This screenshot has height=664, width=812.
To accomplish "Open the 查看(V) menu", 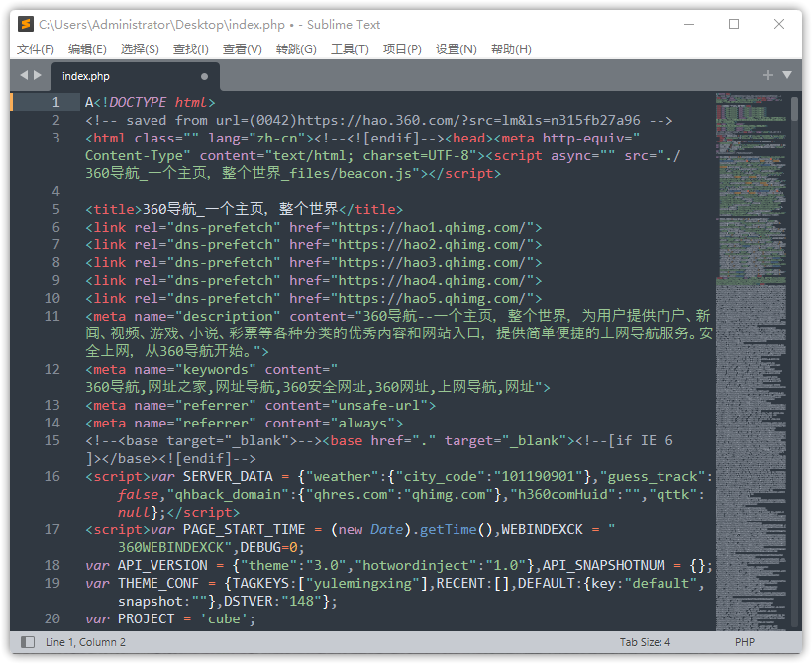I will pos(243,49).
